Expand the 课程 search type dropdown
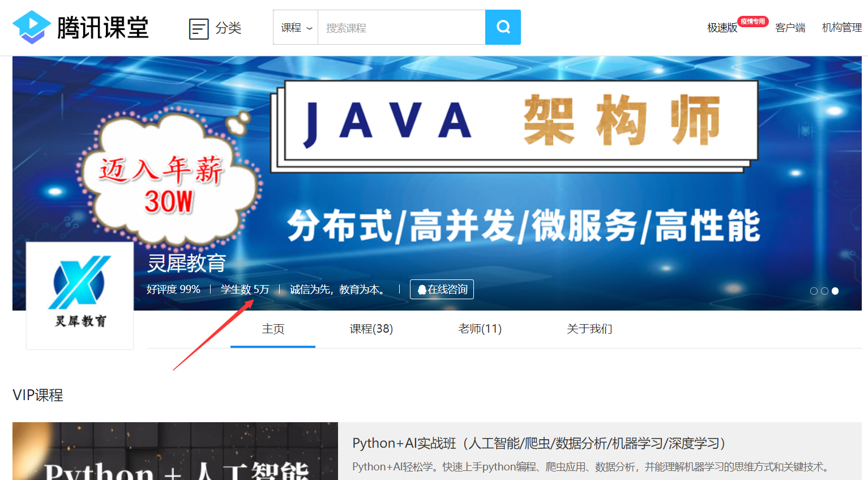 click(296, 27)
